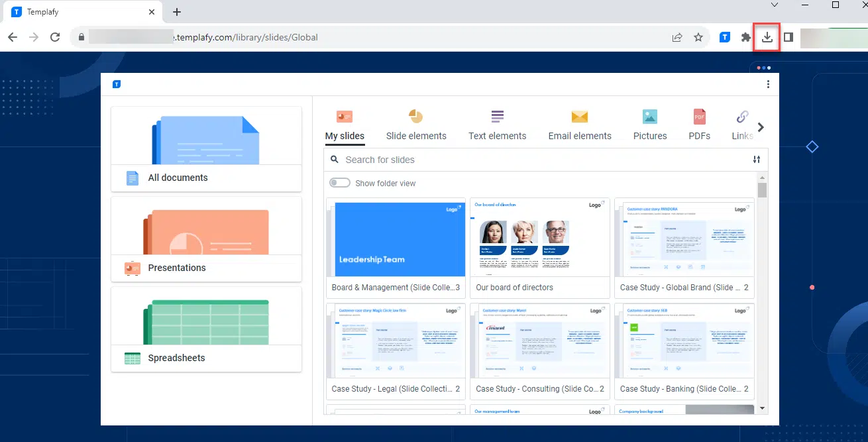Viewport: 868px width, 442px height.
Task: Open the three-dot options menu in Templafy
Action: [768, 84]
